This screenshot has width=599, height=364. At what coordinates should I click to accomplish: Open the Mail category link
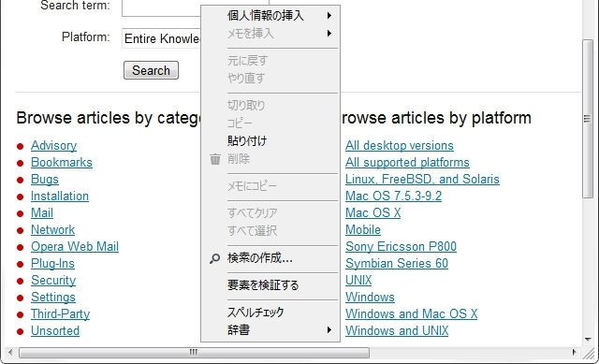(x=42, y=212)
